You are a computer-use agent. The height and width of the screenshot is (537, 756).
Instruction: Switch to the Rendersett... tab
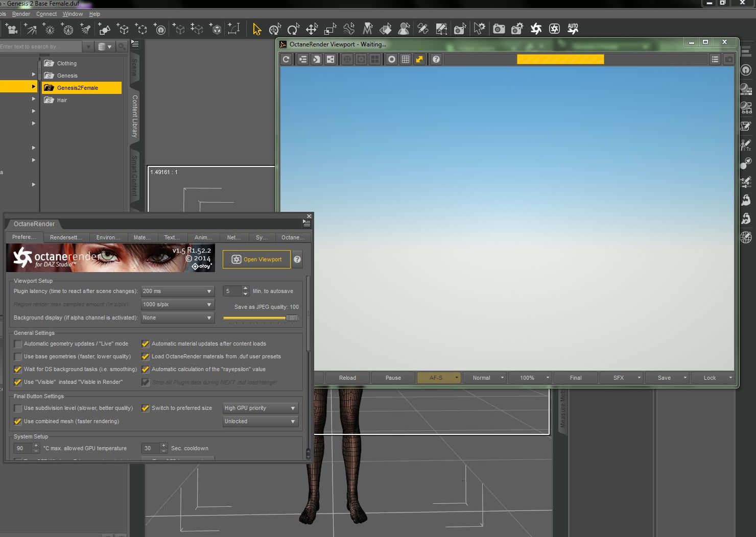(x=66, y=237)
